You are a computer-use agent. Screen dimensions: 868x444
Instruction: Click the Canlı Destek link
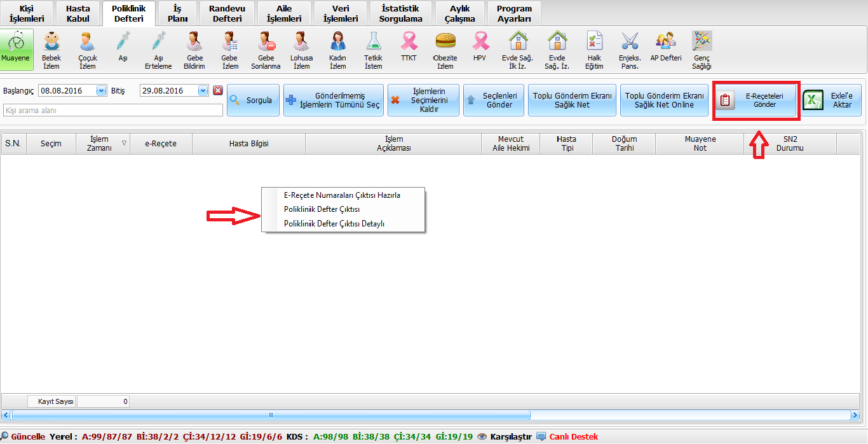point(573,437)
